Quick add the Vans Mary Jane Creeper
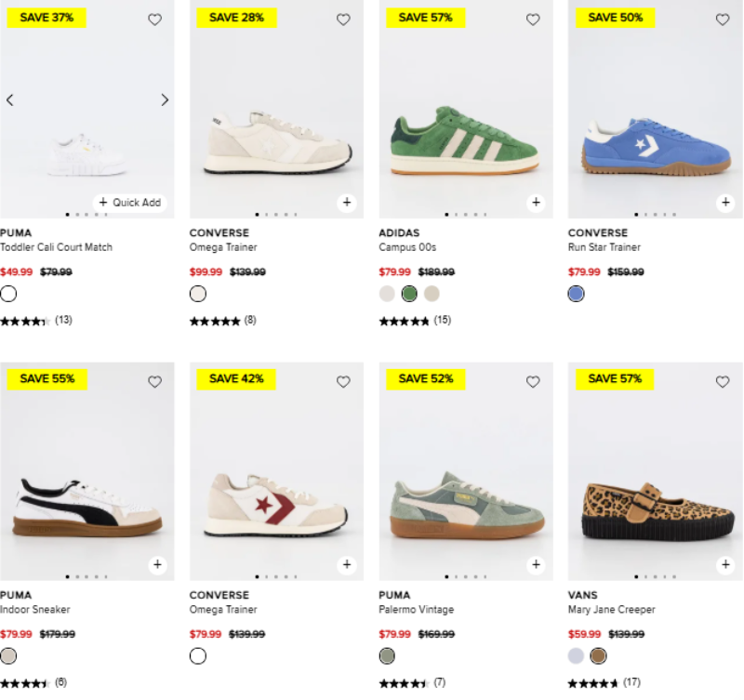This screenshot has width=744, height=700. 725,564
